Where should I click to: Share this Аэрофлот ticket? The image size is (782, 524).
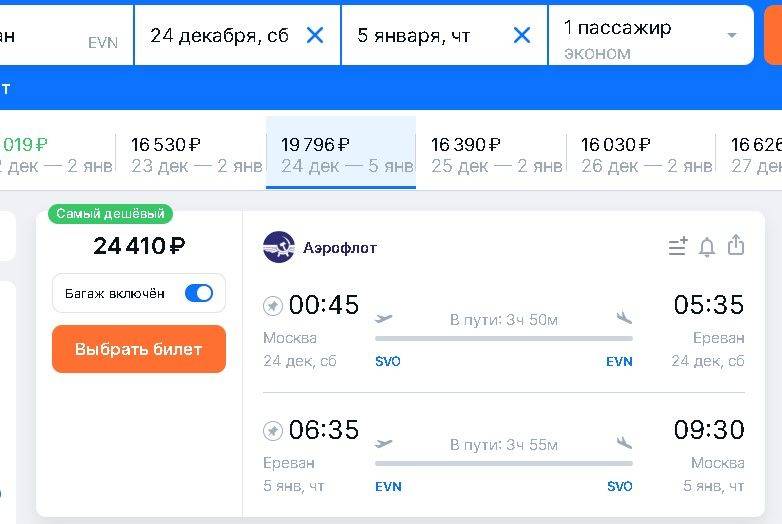tap(736, 245)
